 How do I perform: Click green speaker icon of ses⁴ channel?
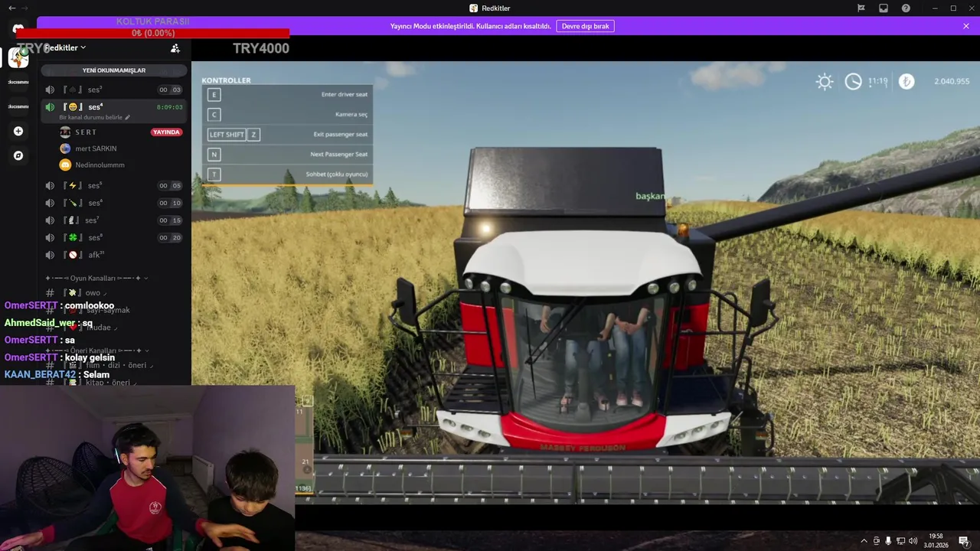[x=50, y=107]
